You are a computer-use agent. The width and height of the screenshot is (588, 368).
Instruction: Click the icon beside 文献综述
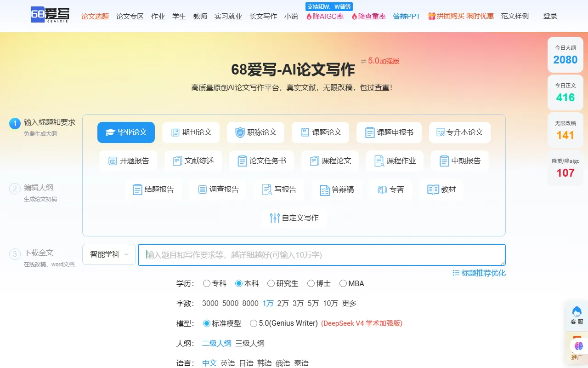tap(177, 161)
